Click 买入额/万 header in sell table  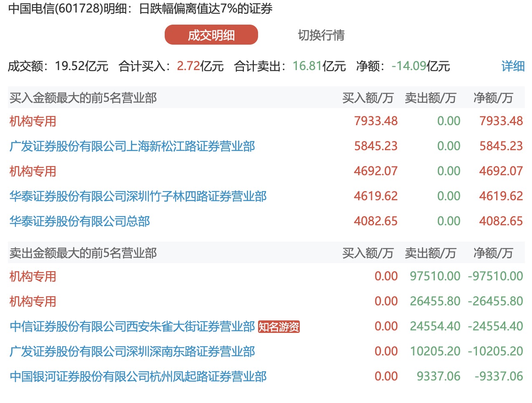click(368, 253)
